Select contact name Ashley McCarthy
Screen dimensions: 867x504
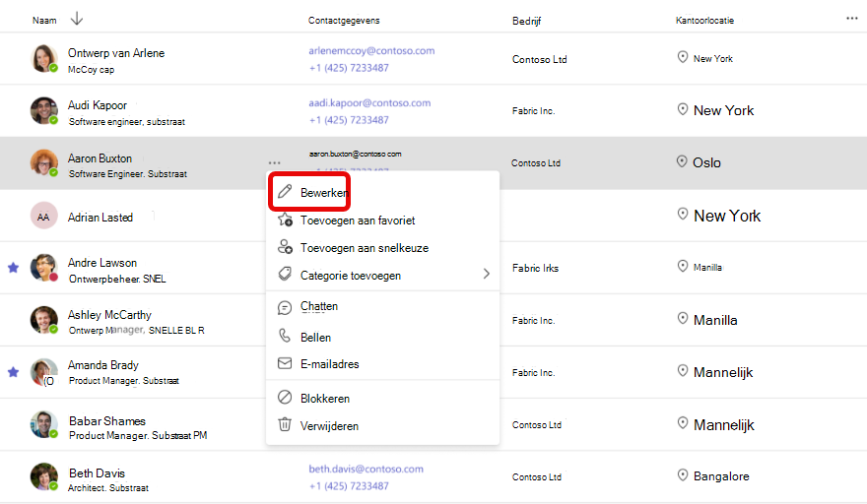[109, 314]
